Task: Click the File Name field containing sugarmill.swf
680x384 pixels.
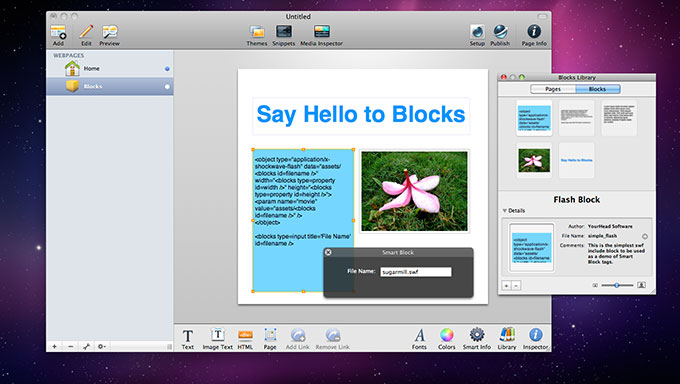Action: 416,272
